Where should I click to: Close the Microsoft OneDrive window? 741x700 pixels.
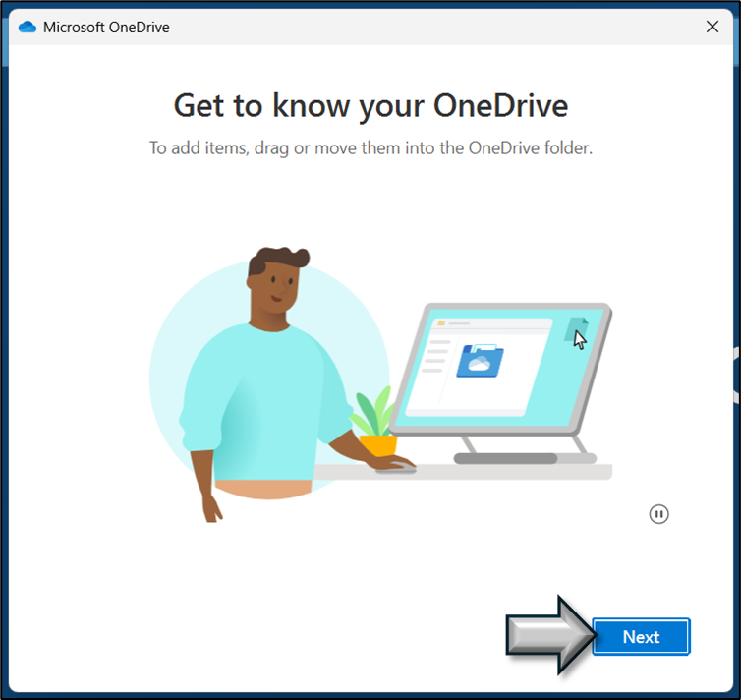pos(712,27)
